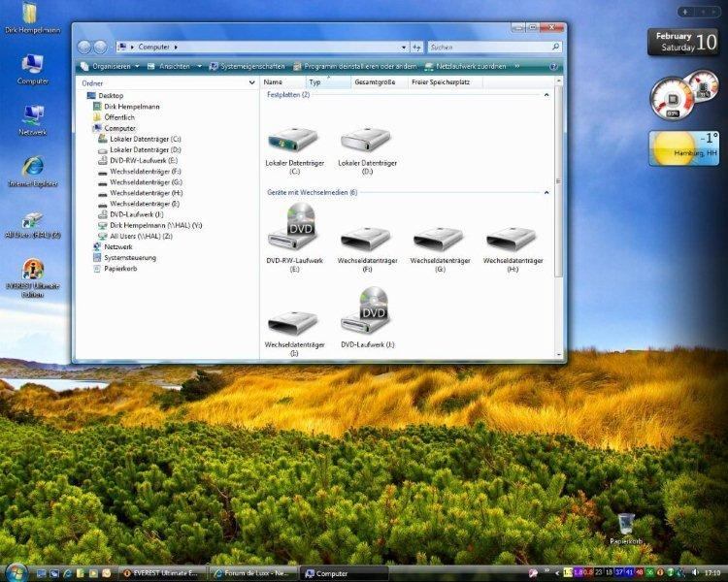The height and width of the screenshot is (582, 728).
Task: Click the Windows Start orb
Action: (x=16, y=572)
